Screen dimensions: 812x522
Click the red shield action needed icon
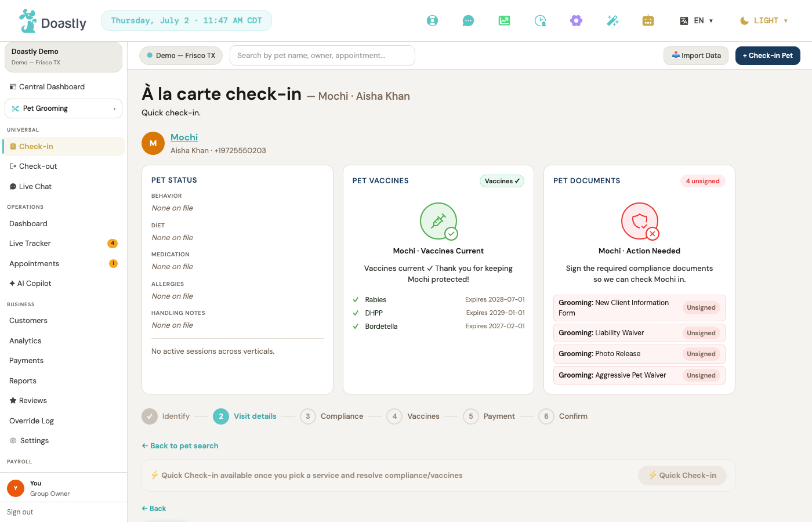point(640,221)
